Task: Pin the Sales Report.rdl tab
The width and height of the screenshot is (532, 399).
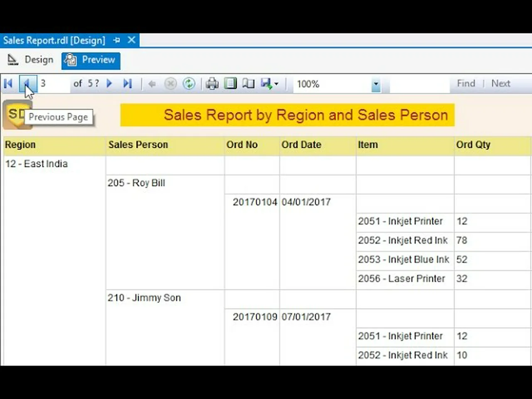Action: pyautogui.click(x=117, y=40)
